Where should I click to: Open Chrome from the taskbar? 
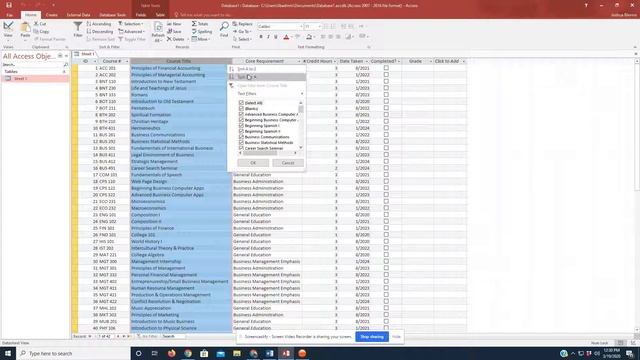coord(188,353)
